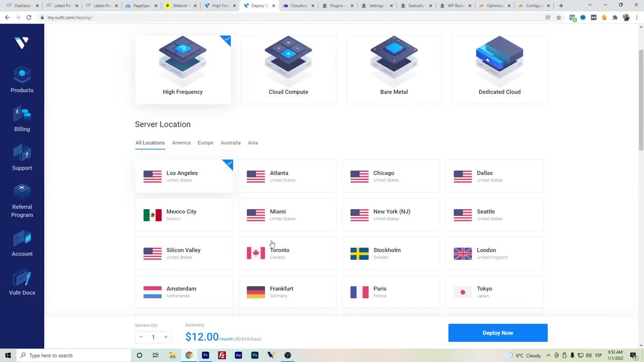Choose Los Angeles server location
The width and height of the screenshot is (644, 362).
tap(184, 176)
